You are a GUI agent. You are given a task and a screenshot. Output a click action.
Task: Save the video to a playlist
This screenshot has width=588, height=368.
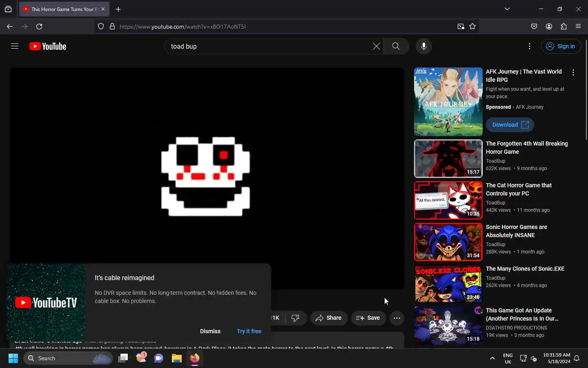tap(368, 318)
